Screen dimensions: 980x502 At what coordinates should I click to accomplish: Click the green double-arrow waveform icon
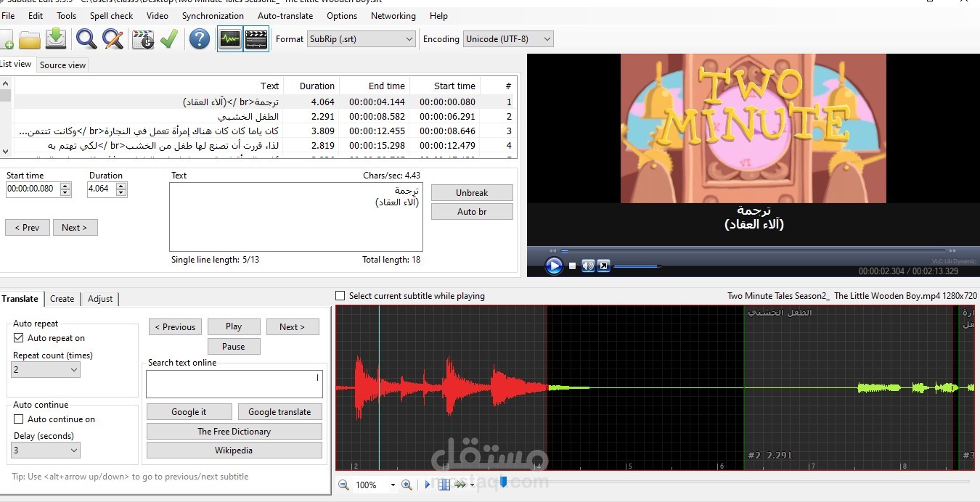[460, 485]
